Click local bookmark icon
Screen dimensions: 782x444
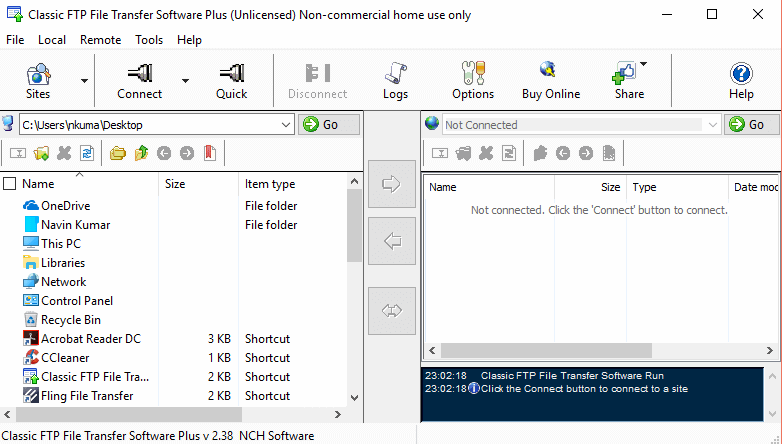pyautogui.click(x=210, y=153)
